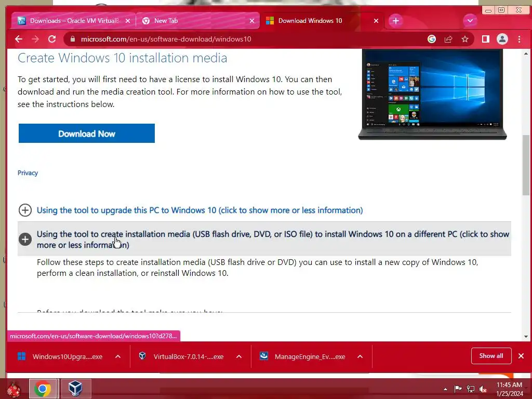Screen dimensions: 532x399
Task: Click the page vertical scrollbar thumb
Action: click(526, 165)
